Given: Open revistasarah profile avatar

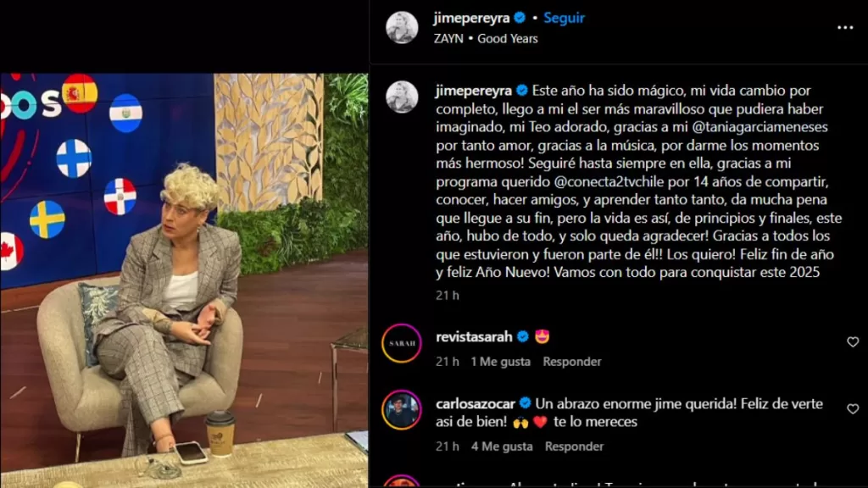Looking at the screenshot, I should pyautogui.click(x=401, y=343).
